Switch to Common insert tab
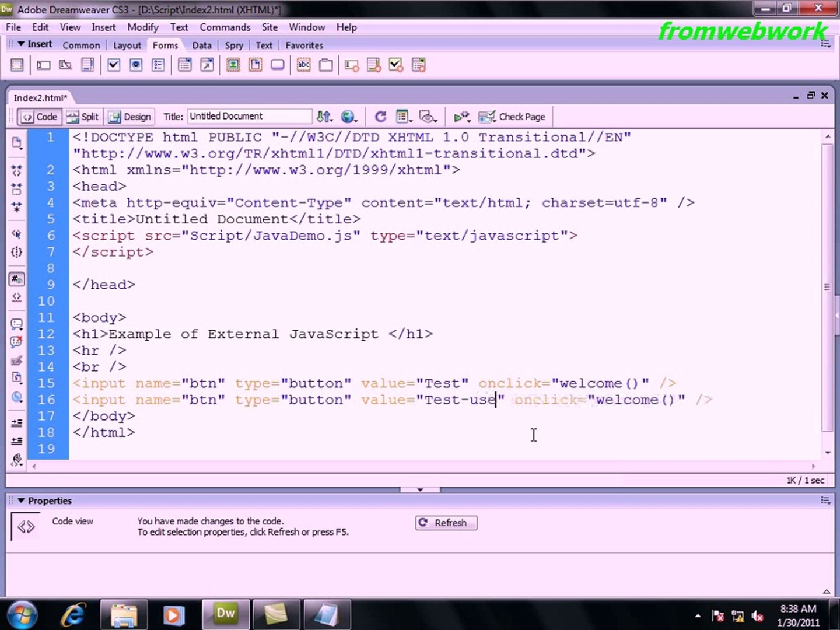 coord(81,45)
